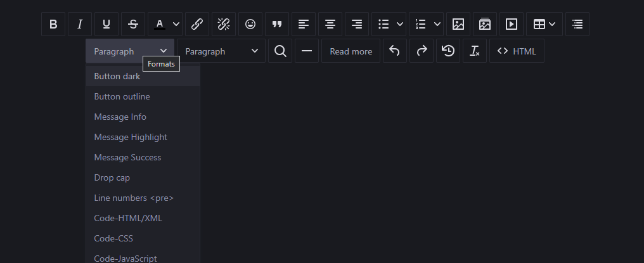Screen dimensions: 644x263
Task: Insert a Read more break
Action: point(351,51)
